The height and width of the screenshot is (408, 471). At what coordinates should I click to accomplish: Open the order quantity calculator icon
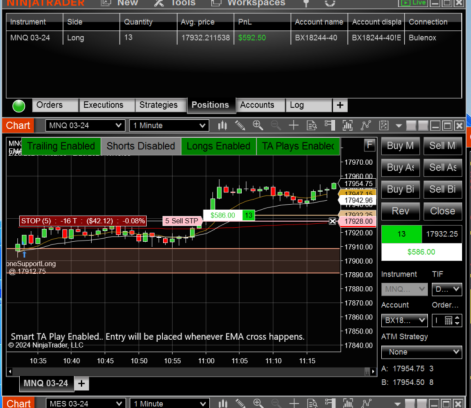[448, 320]
